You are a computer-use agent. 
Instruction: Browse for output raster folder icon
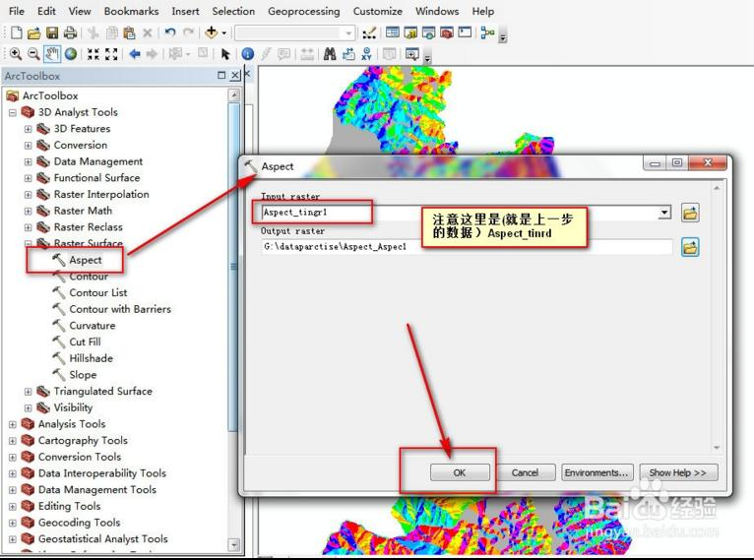pyautogui.click(x=690, y=248)
